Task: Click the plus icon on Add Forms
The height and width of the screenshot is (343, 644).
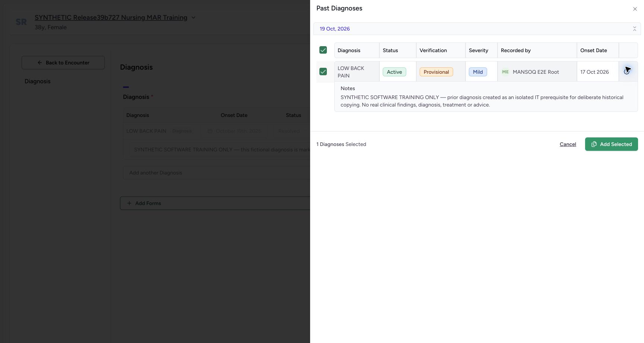Action: 129,203
